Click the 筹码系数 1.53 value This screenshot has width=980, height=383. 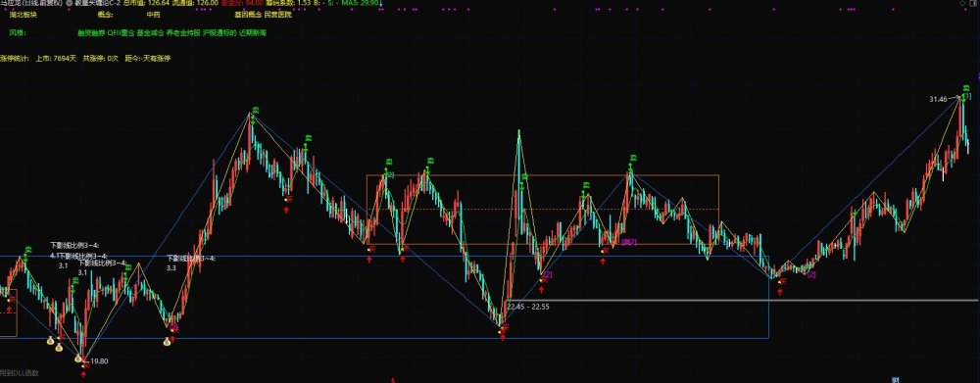289,3
